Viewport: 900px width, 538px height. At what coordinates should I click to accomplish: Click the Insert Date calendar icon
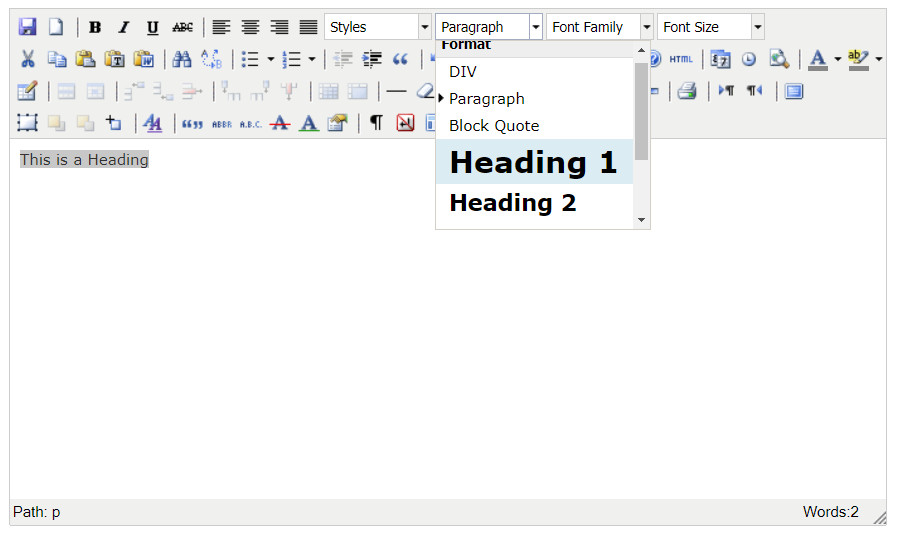[720, 59]
